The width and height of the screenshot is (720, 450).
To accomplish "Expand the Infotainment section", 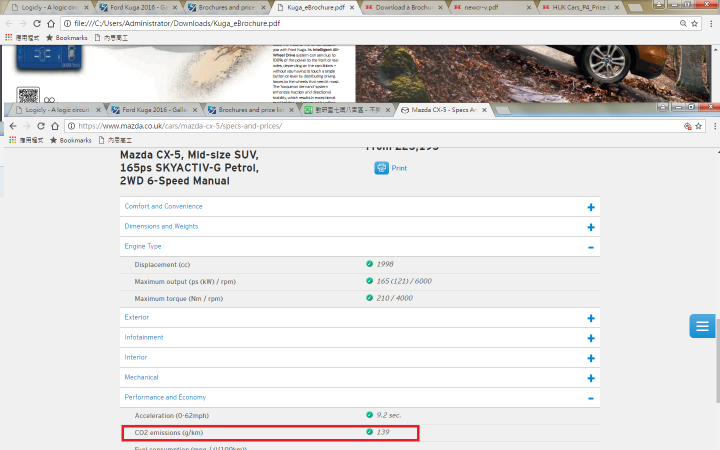I will click(591, 338).
